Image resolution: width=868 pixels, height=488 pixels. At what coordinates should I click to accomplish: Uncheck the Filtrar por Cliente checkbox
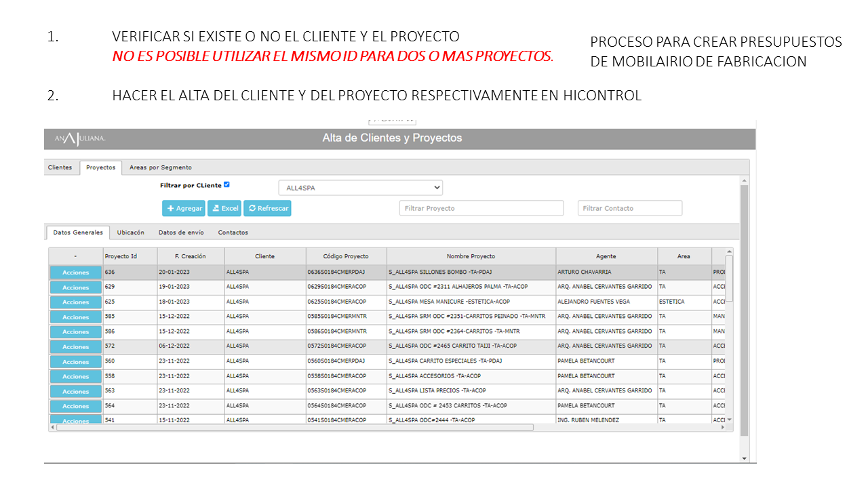click(x=226, y=184)
